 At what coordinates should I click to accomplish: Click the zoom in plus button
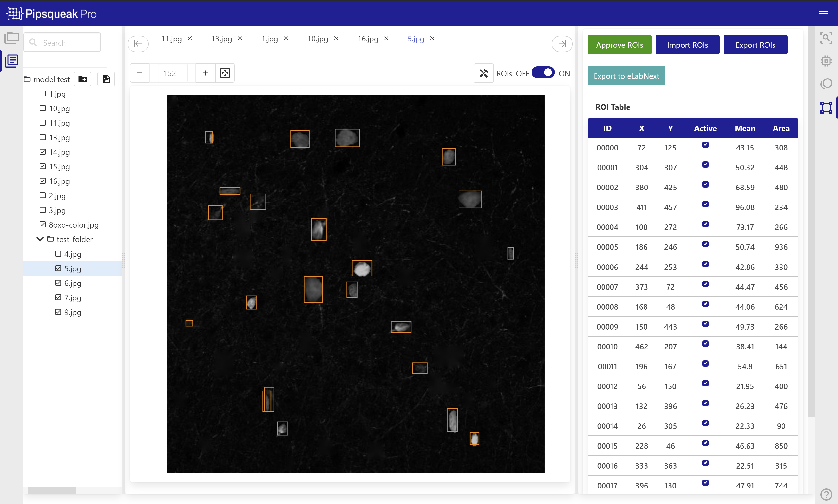point(206,73)
